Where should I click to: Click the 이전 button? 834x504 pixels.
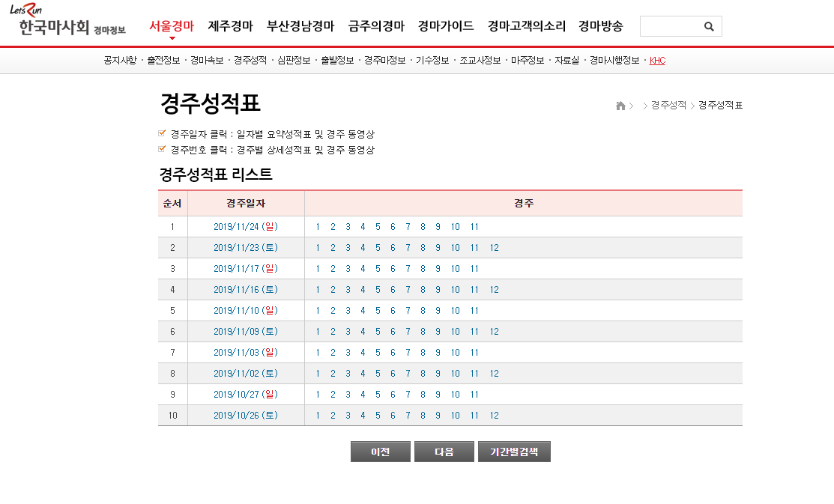pos(380,452)
